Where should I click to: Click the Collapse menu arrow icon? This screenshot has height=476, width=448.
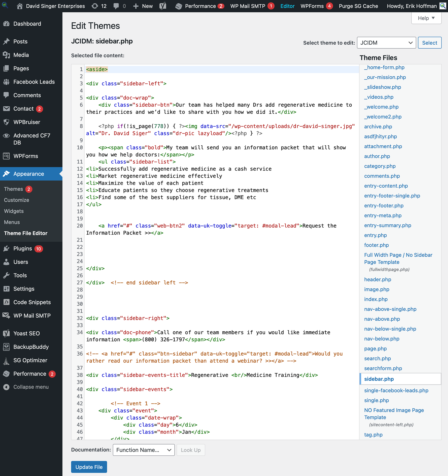point(7,387)
